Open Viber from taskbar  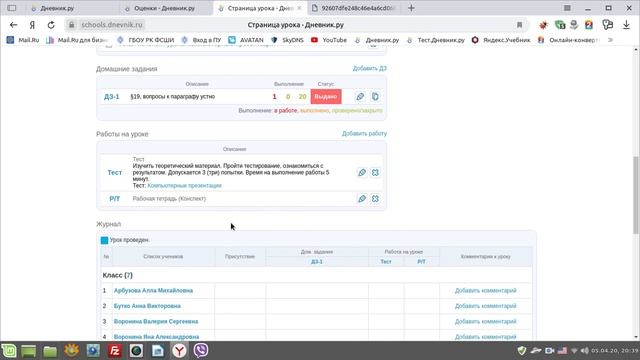pyautogui.click(x=201, y=351)
